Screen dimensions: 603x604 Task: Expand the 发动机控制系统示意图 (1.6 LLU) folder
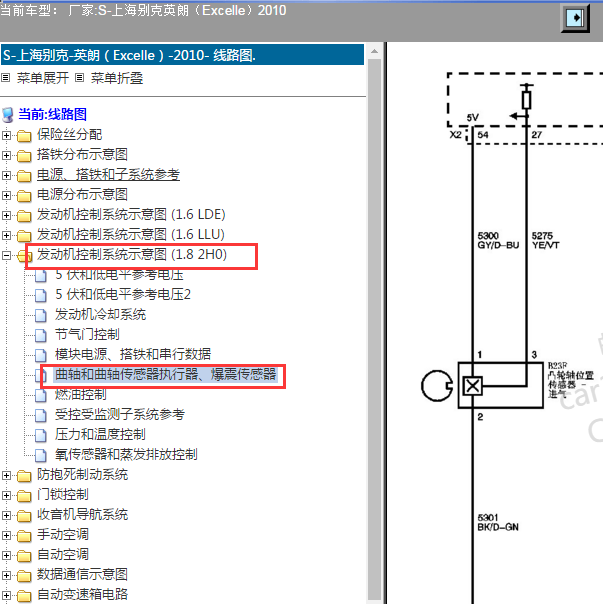coord(6,235)
